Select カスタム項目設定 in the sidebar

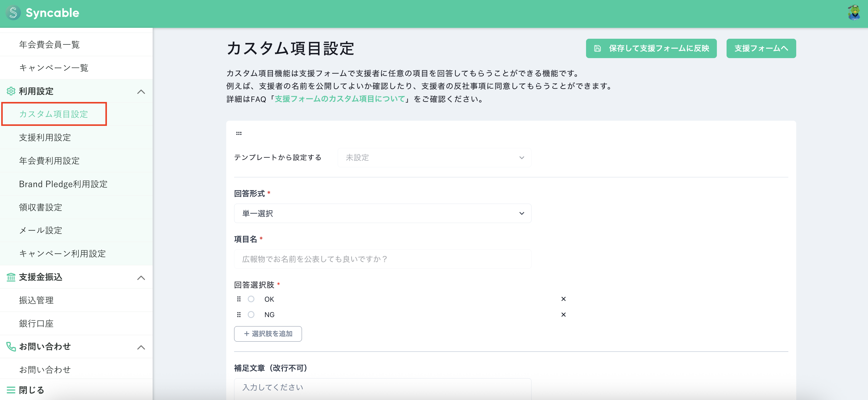coord(53,114)
